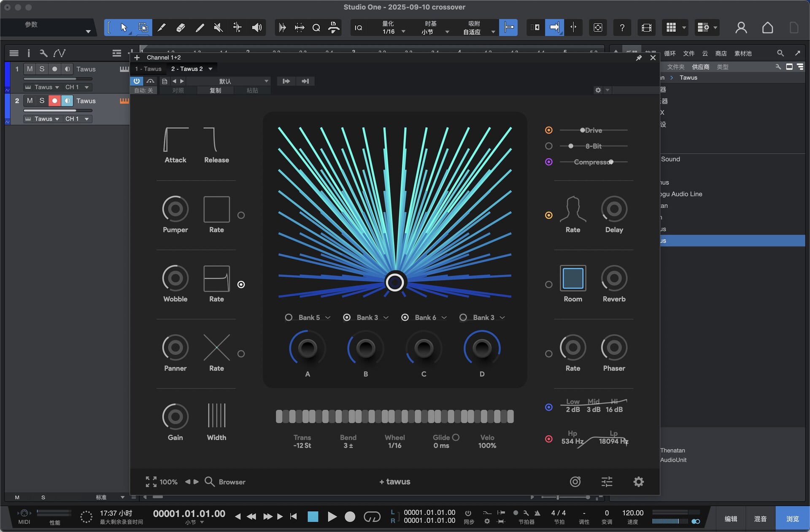The width and height of the screenshot is (810, 532).
Task: Pin the plugin window
Action: [x=639, y=58]
